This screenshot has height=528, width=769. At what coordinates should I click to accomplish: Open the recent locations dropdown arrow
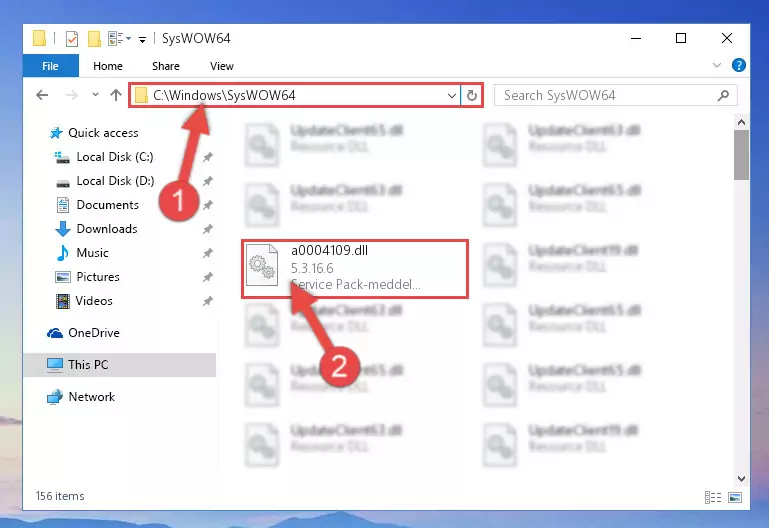point(95,95)
